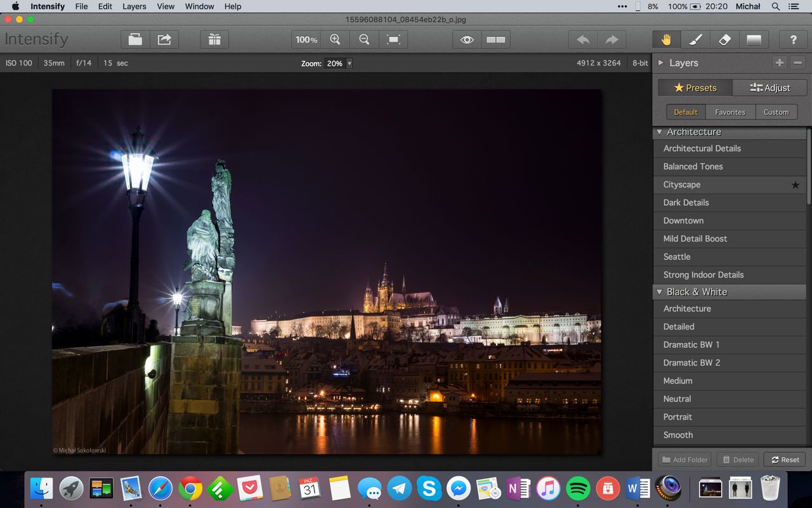Toggle the eye preview of original image
The width and height of the screenshot is (812, 508).
467,39
